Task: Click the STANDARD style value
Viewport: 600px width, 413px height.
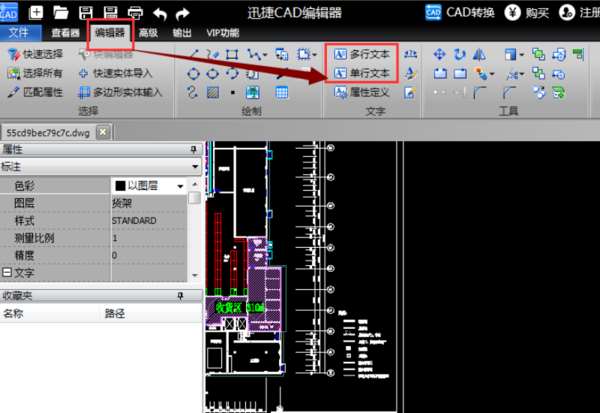Action: [x=134, y=221]
